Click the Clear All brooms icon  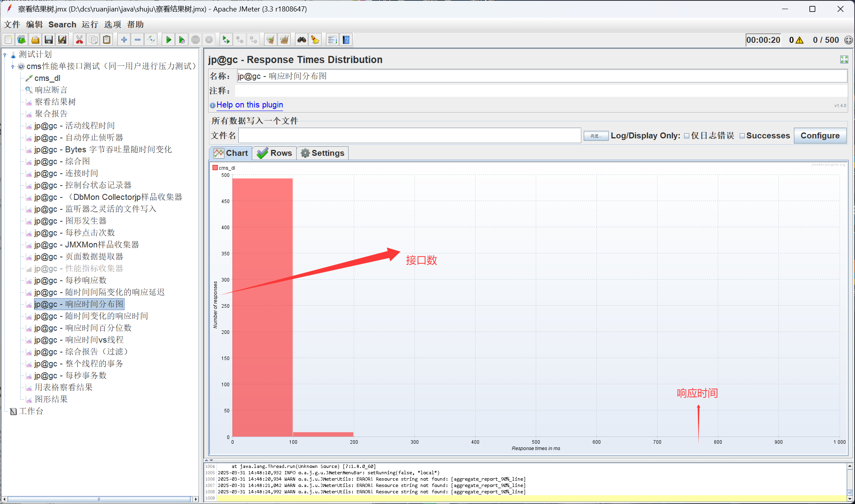[x=284, y=40]
